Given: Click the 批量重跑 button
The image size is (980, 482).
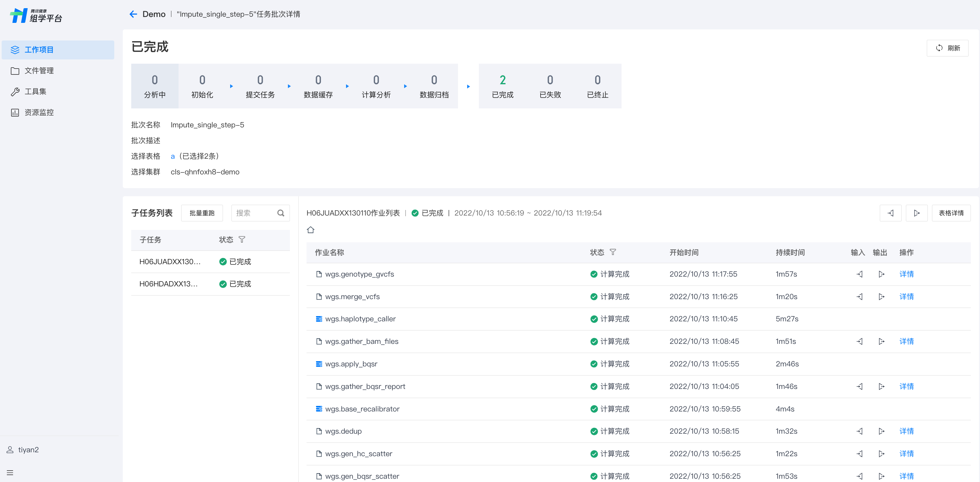Looking at the screenshot, I should [x=202, y=213].
